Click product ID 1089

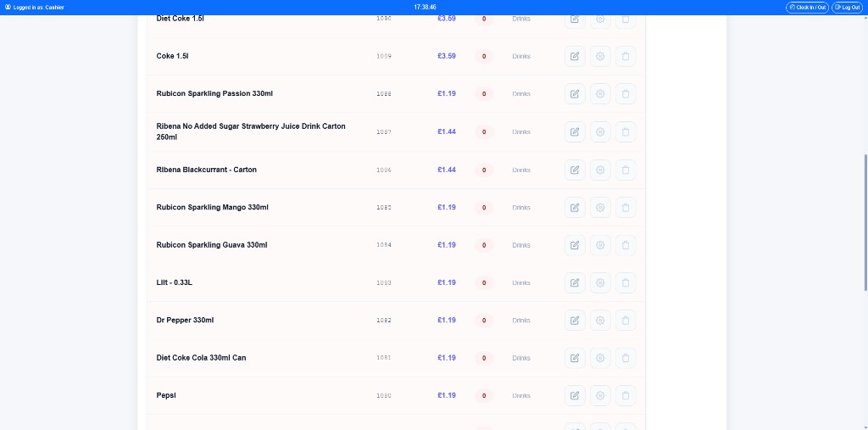[x=384, y=57]
